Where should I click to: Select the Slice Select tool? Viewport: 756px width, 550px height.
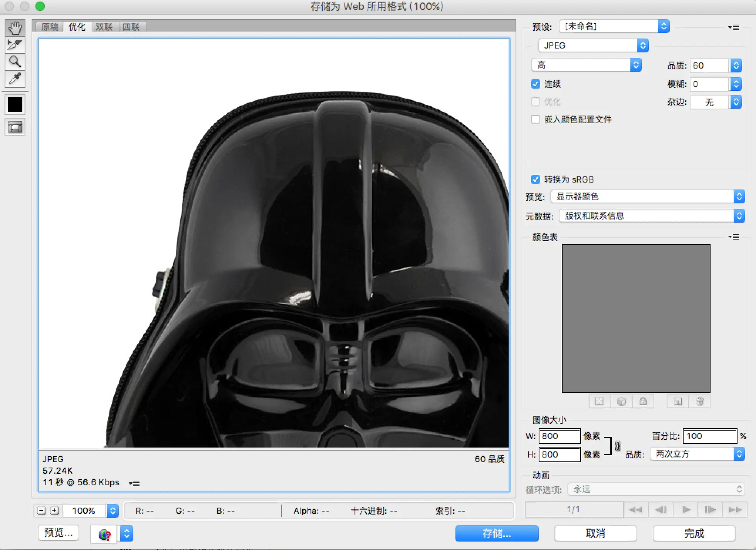[x=15, y=45]
